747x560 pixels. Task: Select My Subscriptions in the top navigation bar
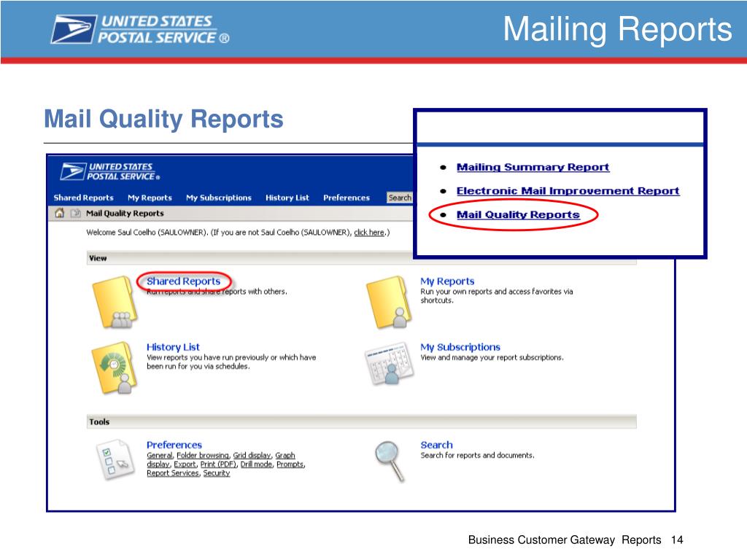click(x=219, y=198)
